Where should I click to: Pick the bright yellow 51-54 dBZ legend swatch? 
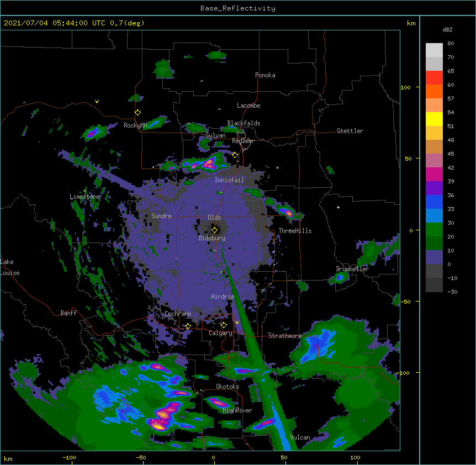[x=434, y=119]
